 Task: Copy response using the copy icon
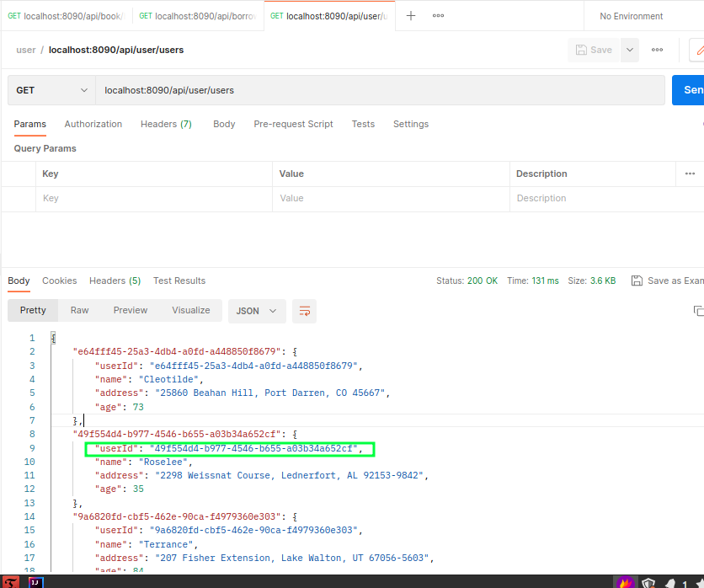tap(698, 310)
